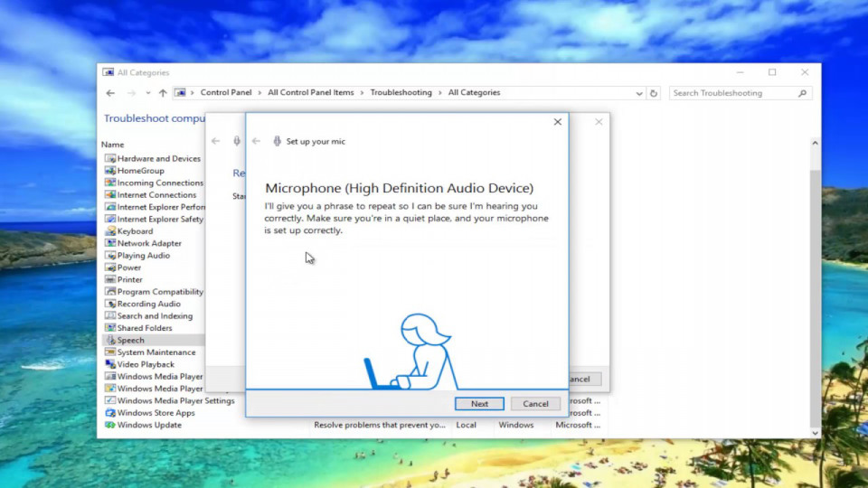Click the Windows Update troubleshooter icon
Viewport: 868px width, 488px height.
[x=110, y=425]
